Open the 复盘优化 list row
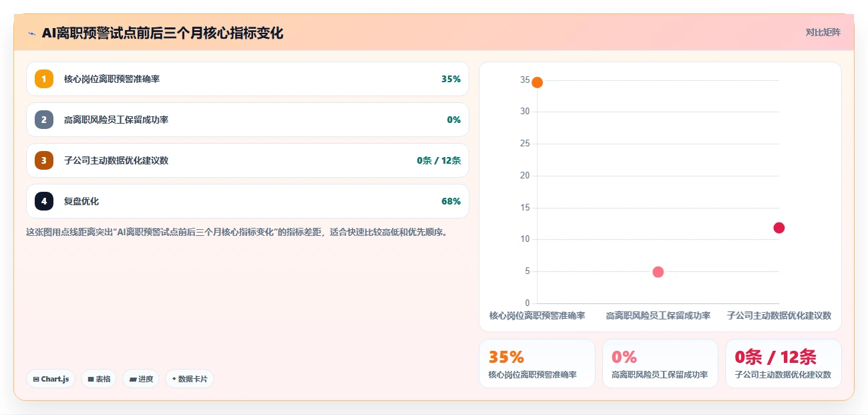Image resolution: width=868 pixels, height=415 pixels. pos(248,201)
